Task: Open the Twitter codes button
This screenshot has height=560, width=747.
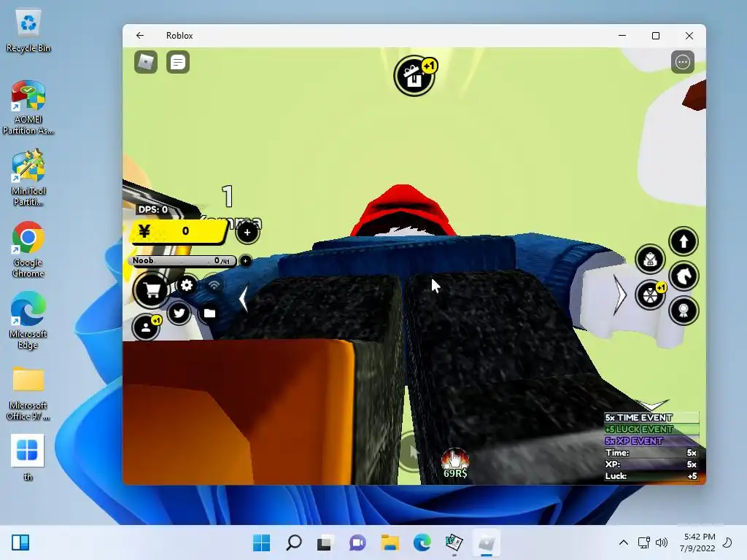Action: 179,313
